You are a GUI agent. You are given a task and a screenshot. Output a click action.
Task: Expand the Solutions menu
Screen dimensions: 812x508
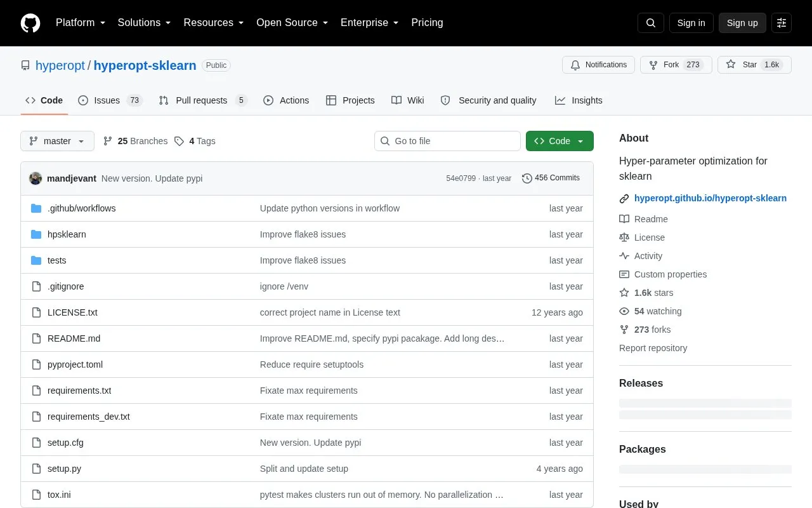[x=145, y=23]
